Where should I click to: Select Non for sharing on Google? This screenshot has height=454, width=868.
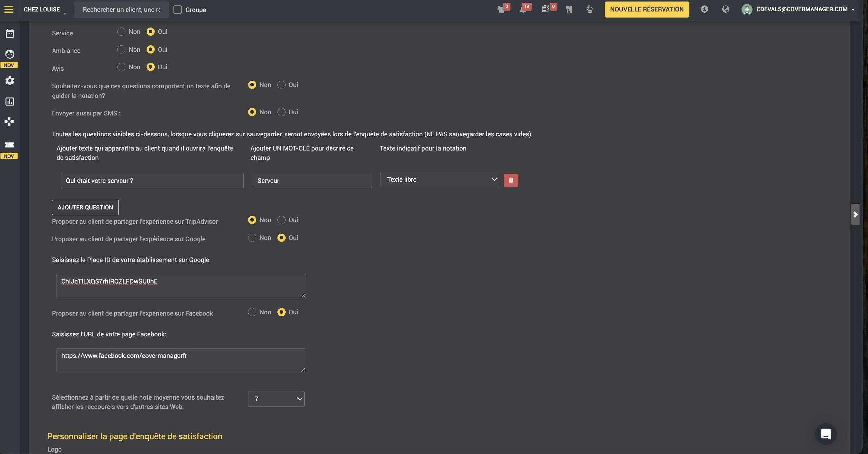pyautogui.click(x=252, y=238)
